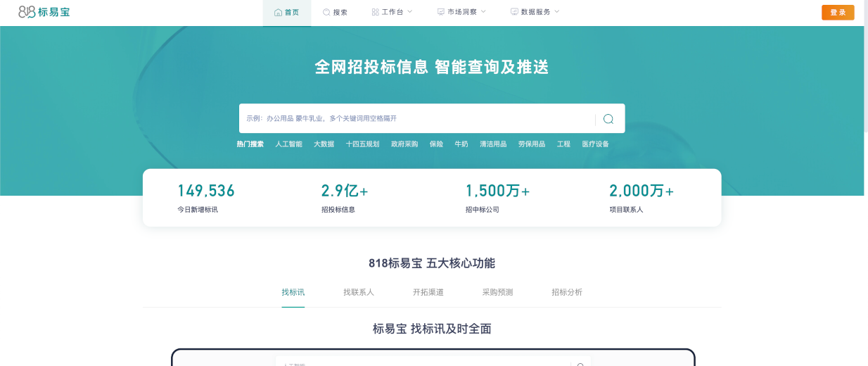Select the 医疗设备 hot search keyword

pos(595,144)
